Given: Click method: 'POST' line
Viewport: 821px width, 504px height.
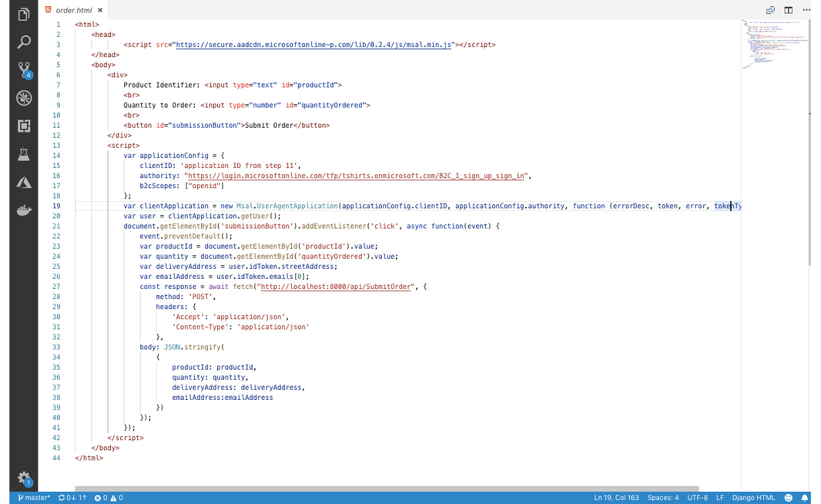Looking at the screenshot, I should 186,296.
